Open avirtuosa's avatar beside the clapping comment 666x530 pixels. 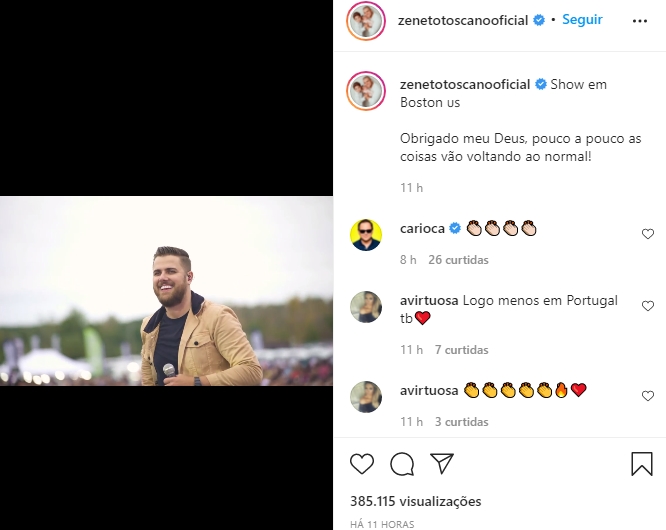[x=366, y=397]
